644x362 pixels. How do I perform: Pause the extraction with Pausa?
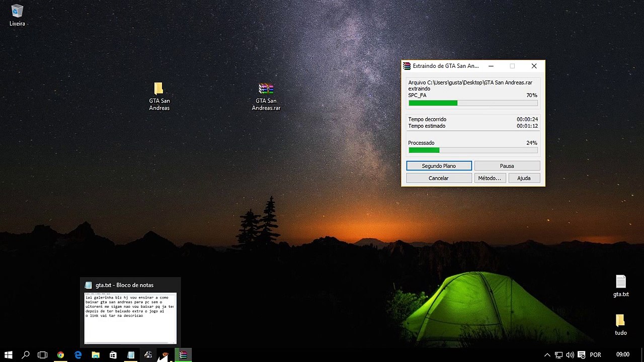tap(507, 166)
